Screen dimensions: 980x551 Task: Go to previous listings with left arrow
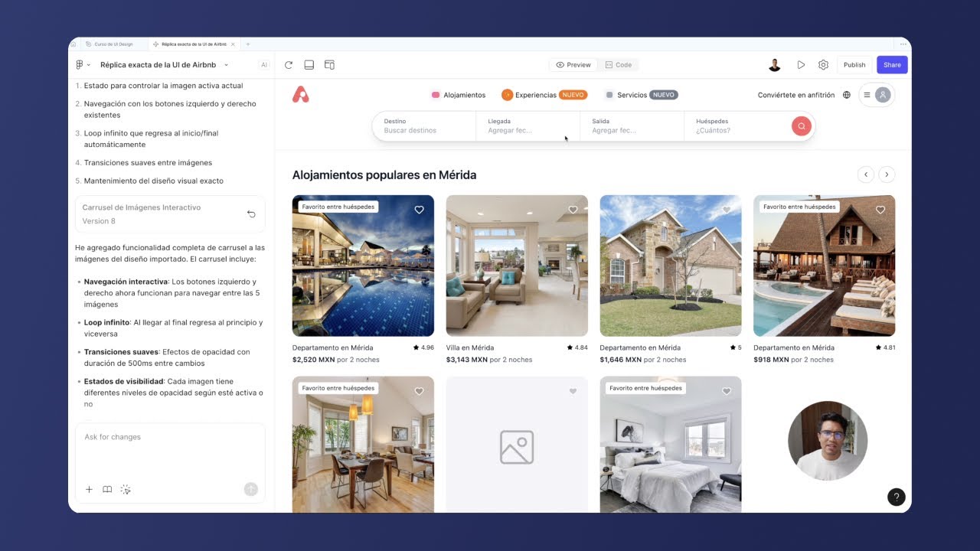866,174
